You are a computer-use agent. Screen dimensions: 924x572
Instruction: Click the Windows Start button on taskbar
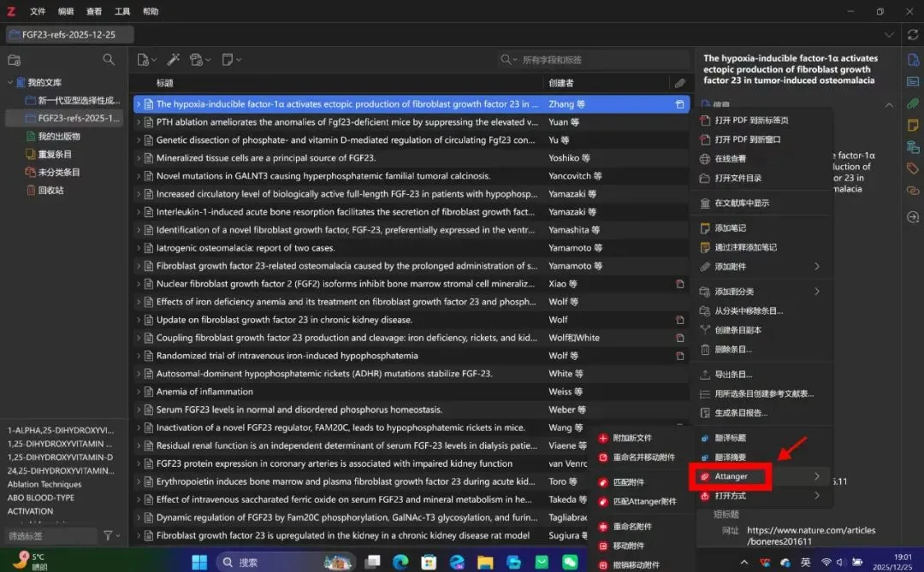199,562
